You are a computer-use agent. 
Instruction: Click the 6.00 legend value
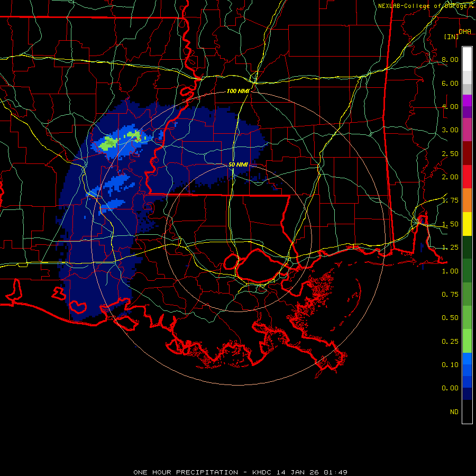tap(450, 83)
